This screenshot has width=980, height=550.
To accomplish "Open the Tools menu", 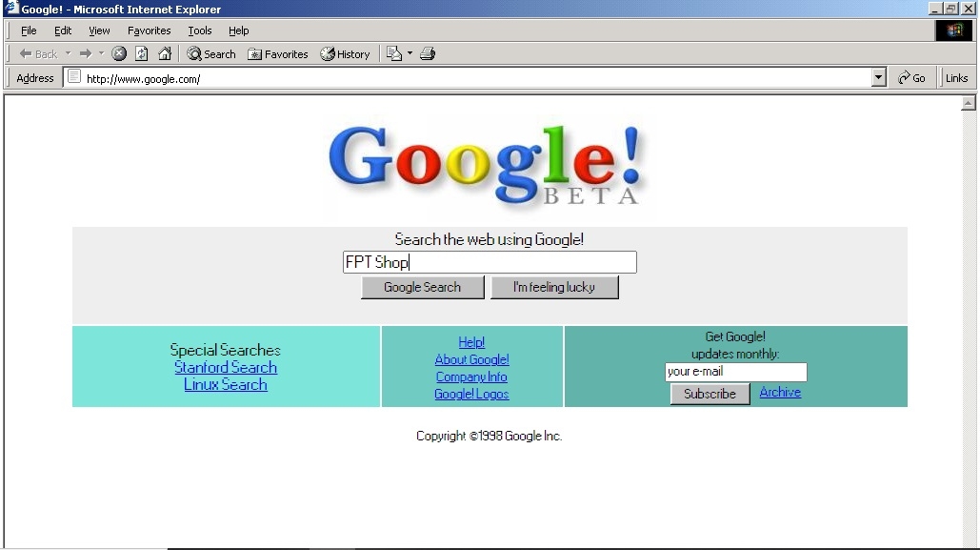I will click(199, 30).
